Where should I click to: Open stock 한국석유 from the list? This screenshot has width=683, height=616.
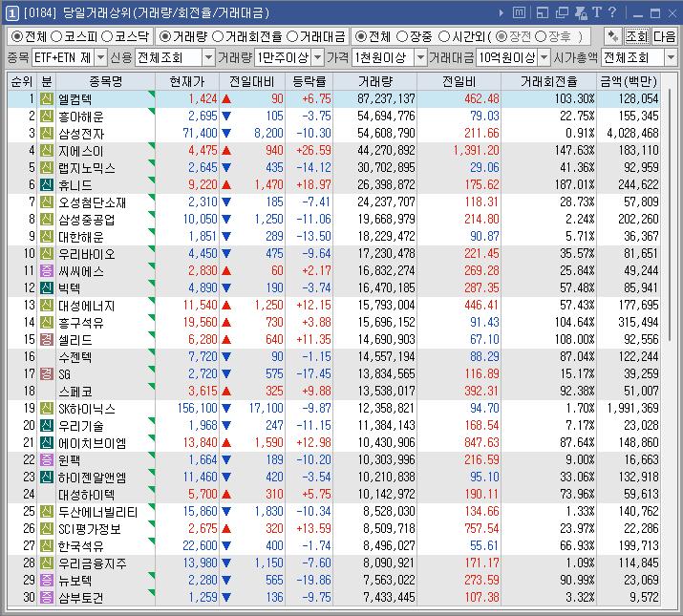point(81,546)
